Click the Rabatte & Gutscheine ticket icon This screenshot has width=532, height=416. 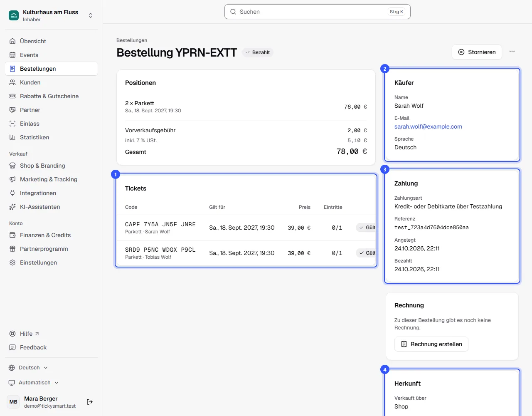pos(12,96)
